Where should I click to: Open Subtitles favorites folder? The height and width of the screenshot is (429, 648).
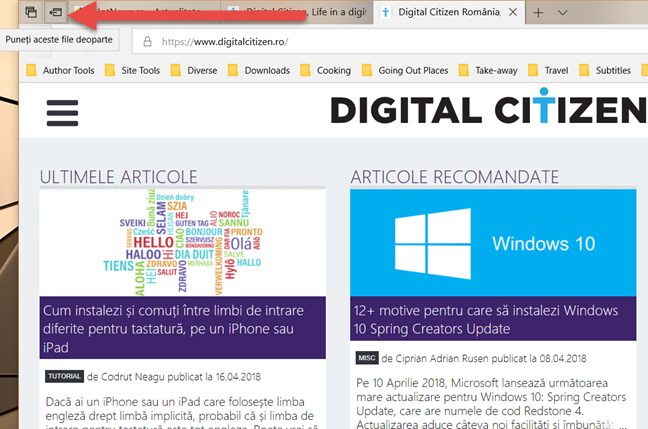tap(605, 70)
